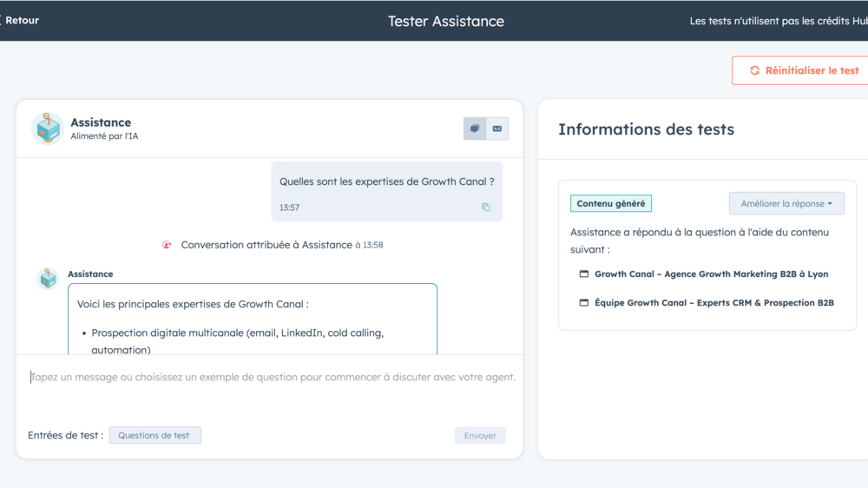Click the page icon beside Équipe Growth Canal
Screen dimensions: 868x488
pos(583,302)
